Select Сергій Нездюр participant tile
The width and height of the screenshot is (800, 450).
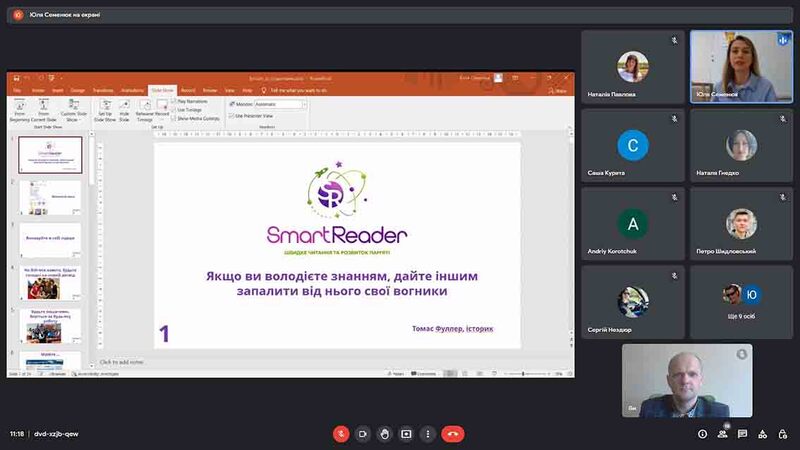(x=633, y=303)
